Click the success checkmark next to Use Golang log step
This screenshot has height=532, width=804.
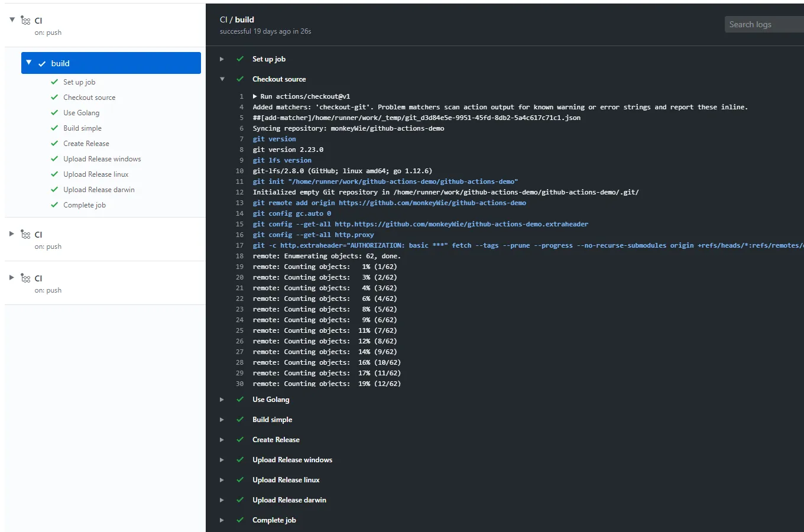click(240, 400)
